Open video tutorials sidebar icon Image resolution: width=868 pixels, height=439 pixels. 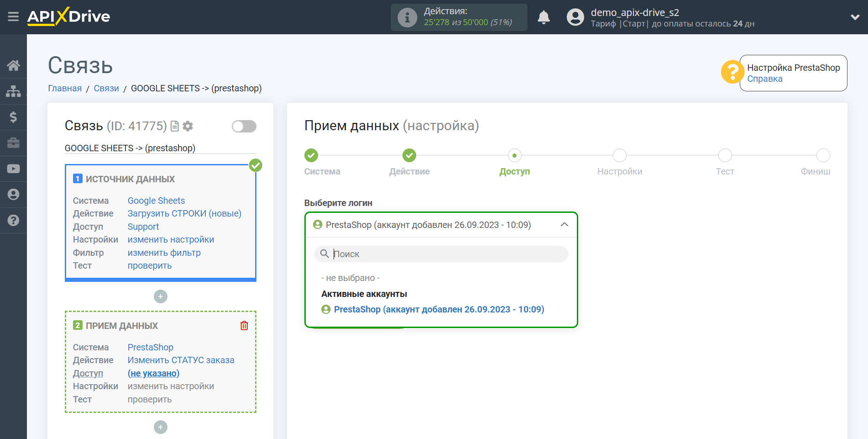pyautogui.click(x=13, y=169)
